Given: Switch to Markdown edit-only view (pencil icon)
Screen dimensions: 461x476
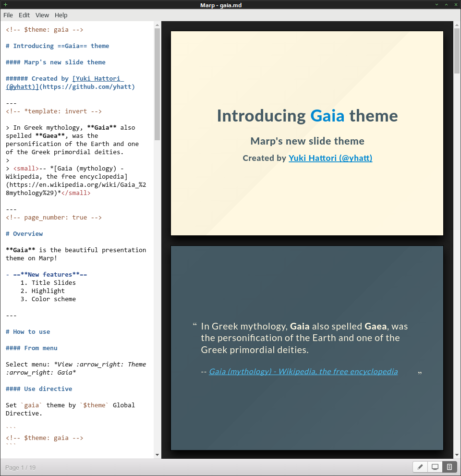Looking at the screenshot, I should pyautogui.click(x=420, y=467).
